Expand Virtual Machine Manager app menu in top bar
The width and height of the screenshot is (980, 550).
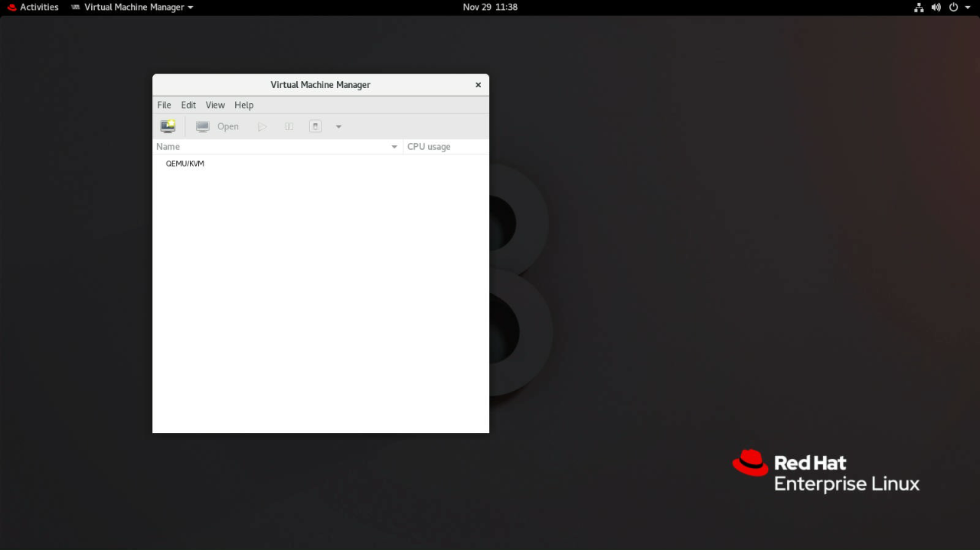pos(132,7)
